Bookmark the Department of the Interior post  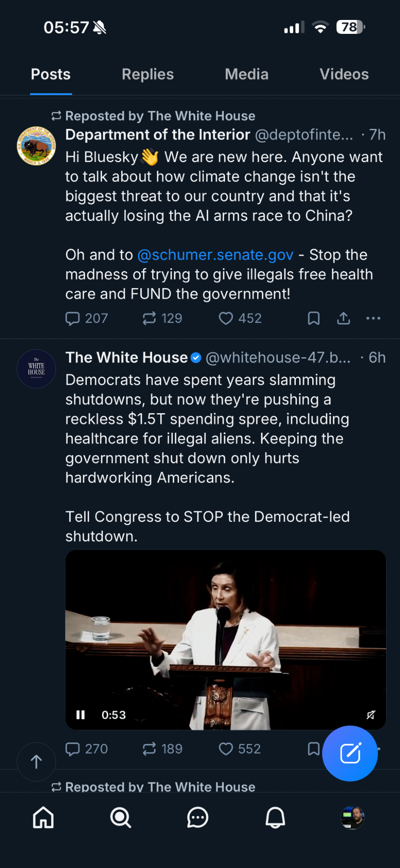[314, 319]
